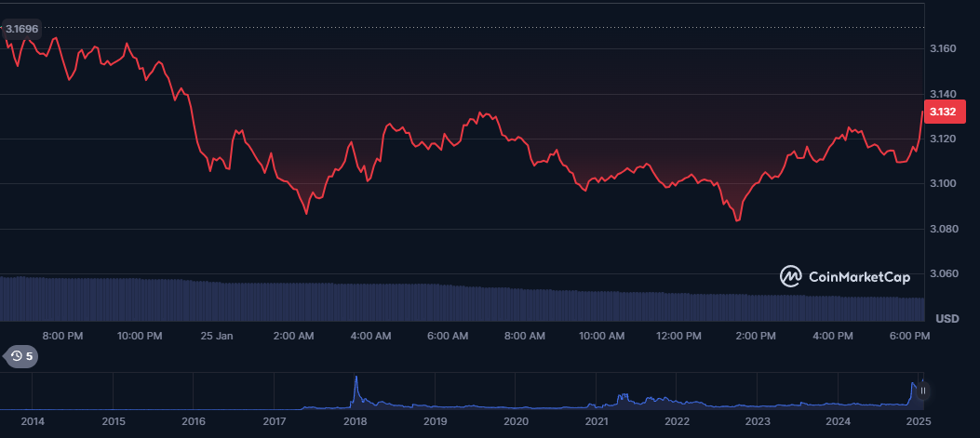This screenshot has height=438, width=980.
Task: Click the 2:00 AM time axis label
Action: (294, 335)
